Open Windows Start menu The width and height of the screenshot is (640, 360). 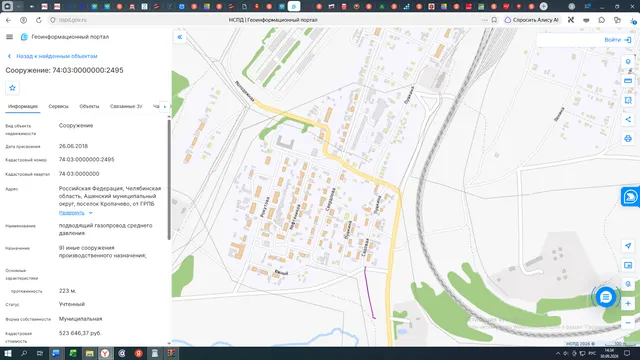point(8,353)
